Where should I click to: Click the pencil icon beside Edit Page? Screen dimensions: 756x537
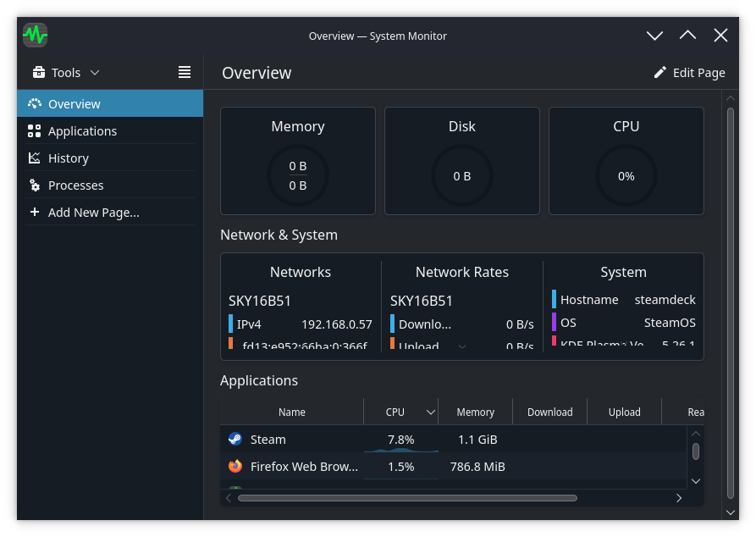(660, 72)
